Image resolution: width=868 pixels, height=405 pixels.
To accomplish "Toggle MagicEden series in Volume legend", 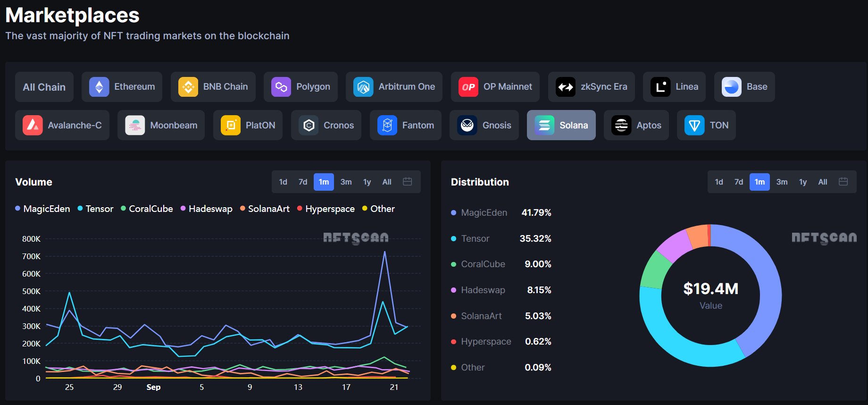I will (42, 209).
